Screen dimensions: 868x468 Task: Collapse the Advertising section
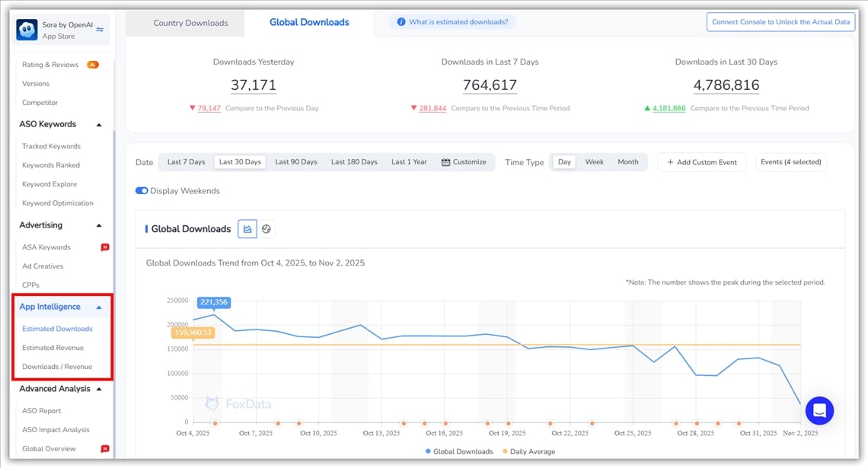click(x=97, y=225)
